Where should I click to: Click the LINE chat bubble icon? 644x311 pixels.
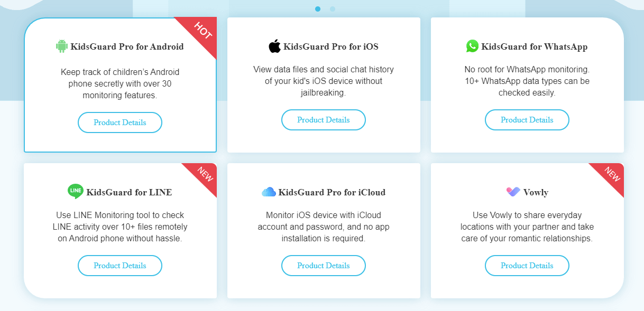click(x=76, y=192)
